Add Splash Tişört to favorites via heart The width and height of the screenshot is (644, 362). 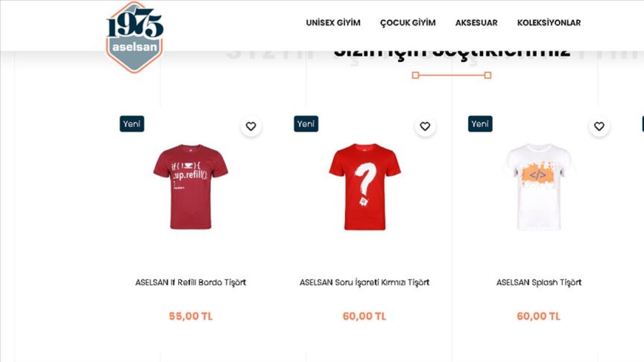click(599, 126)
